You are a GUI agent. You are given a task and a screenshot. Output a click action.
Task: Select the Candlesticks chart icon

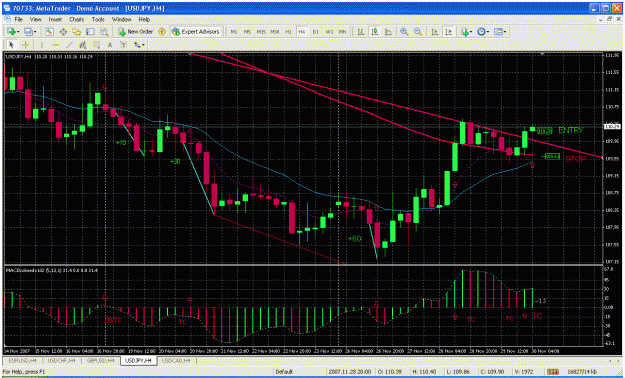point(375,32)
